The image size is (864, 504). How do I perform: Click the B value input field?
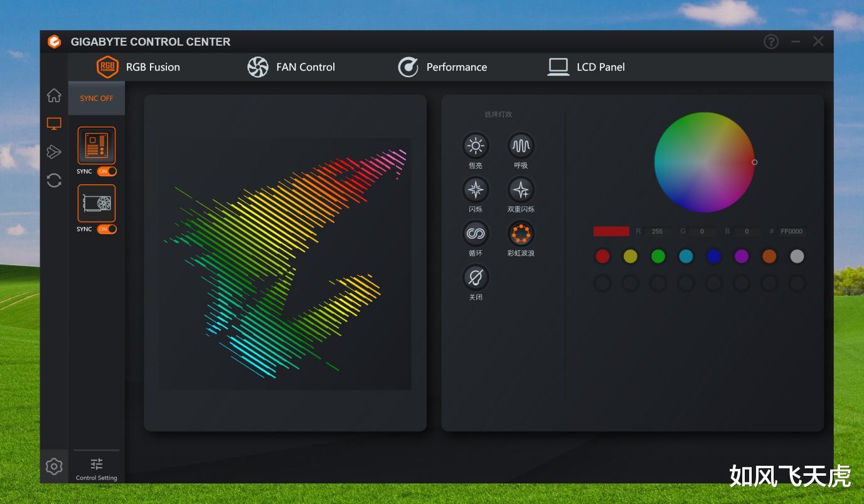pos(747,231)
